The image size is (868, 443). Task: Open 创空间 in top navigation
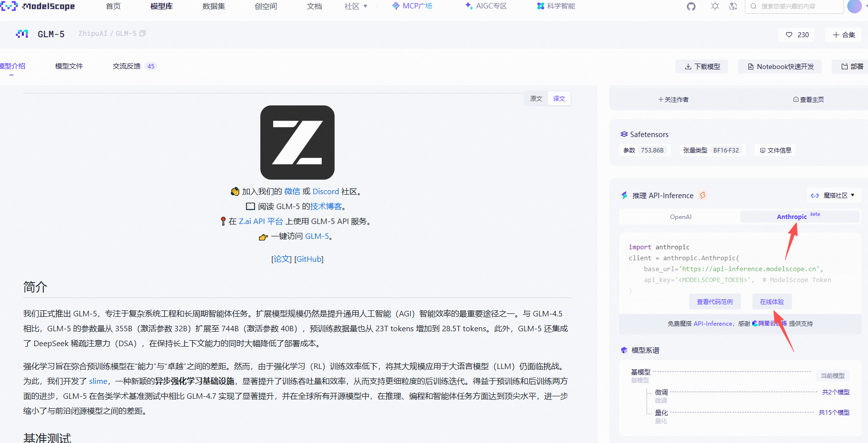[x=266, y=6]
